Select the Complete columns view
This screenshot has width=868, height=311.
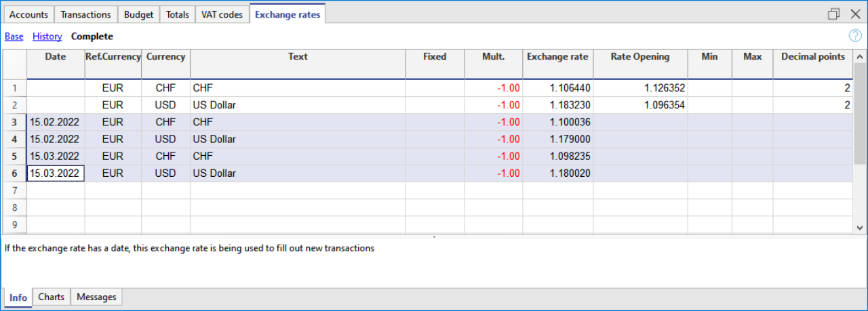(92, 37)
